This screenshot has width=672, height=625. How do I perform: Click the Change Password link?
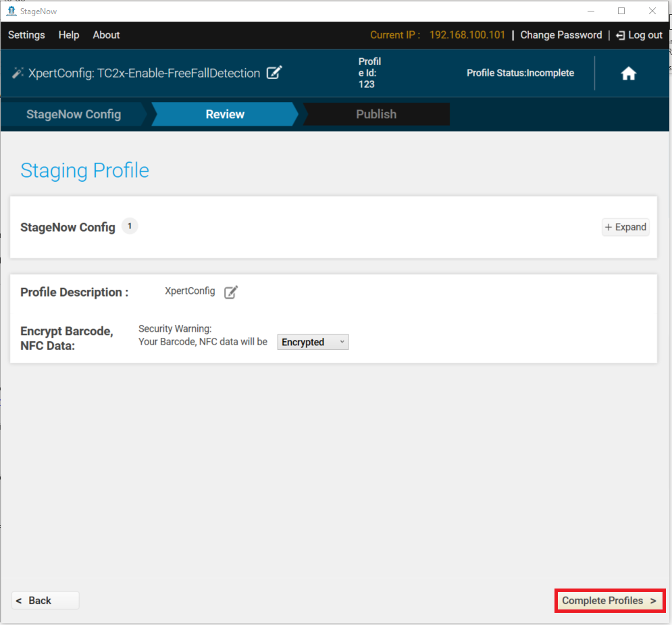561,35
